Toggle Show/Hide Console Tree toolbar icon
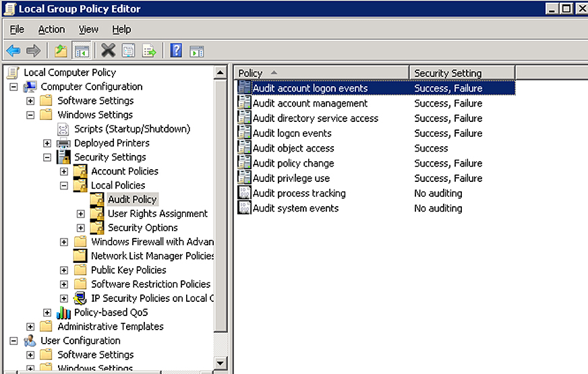The height and width of the screenshot is (374, 588). coord(82,51)
